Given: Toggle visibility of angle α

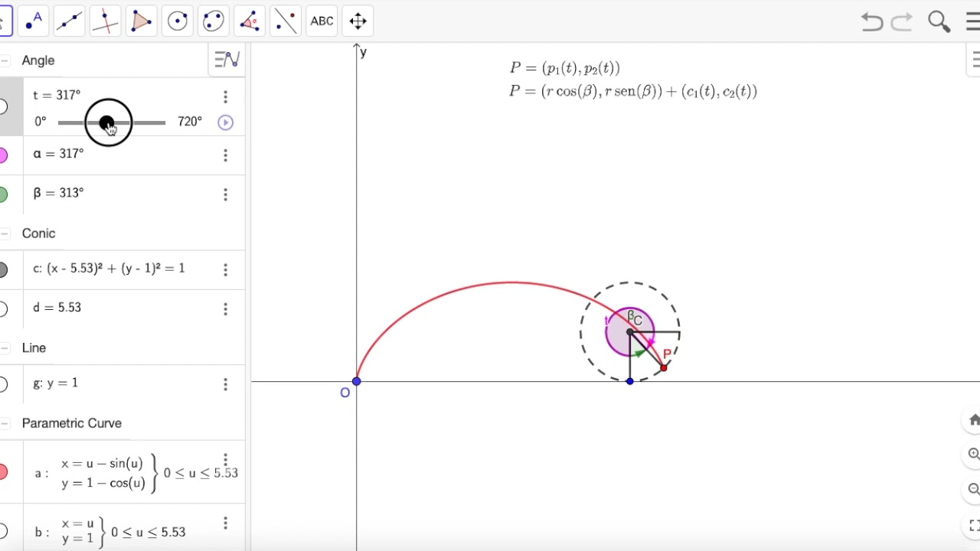Looking at the screenshot, I should (3, 155).
